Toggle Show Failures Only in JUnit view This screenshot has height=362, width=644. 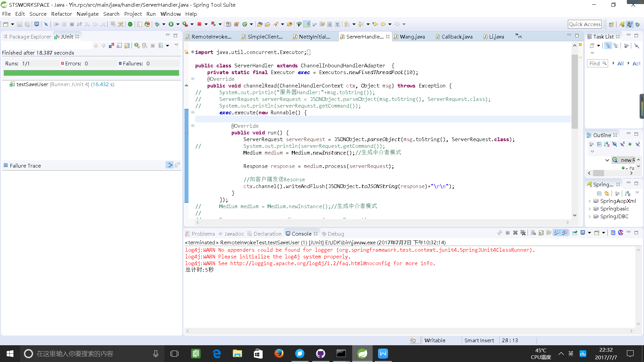[111, 46]
